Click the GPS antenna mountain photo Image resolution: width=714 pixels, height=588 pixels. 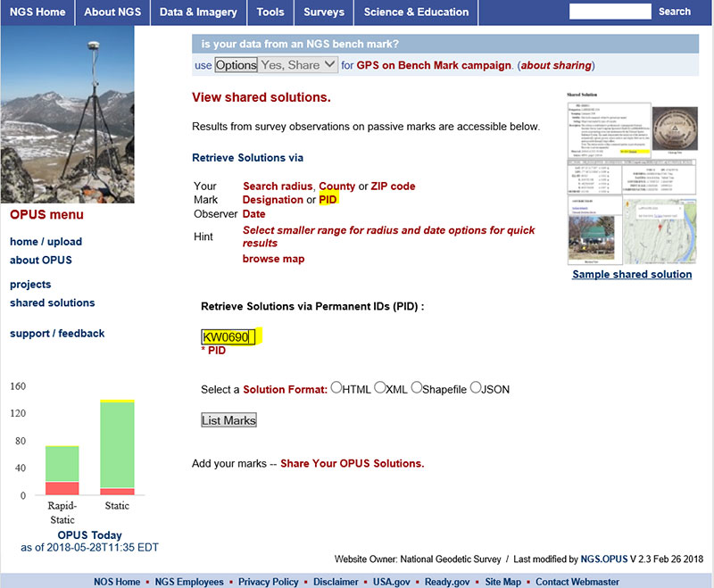[68, 114]
